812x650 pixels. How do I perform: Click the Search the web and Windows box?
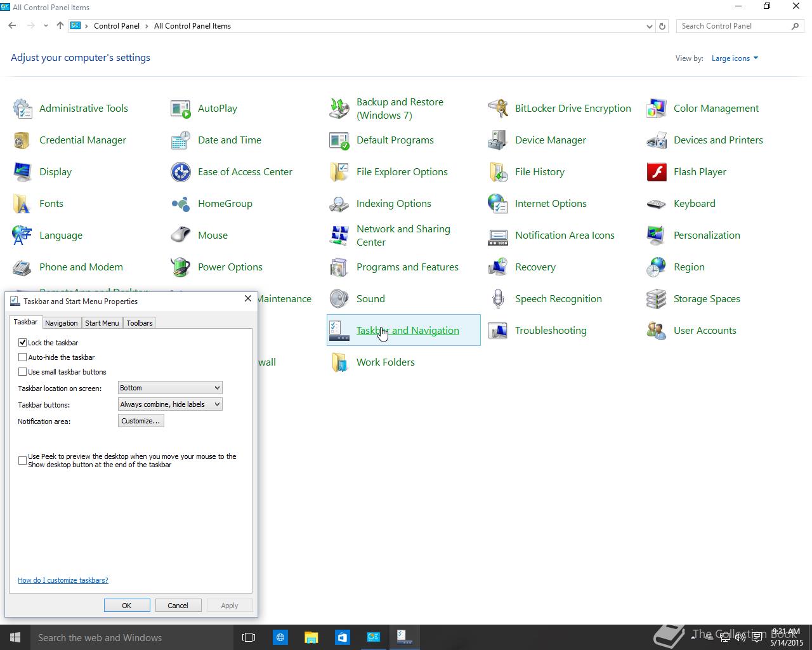132,637
